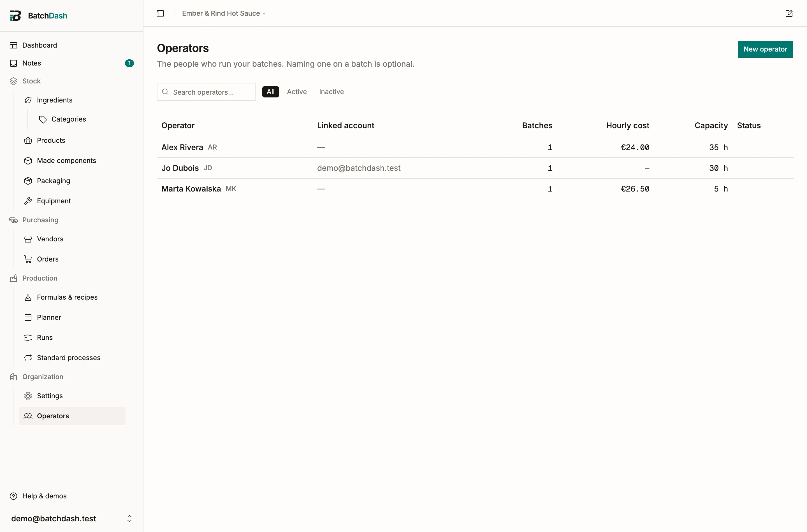
Task: Open the Packaging box icon
Action: (28, 181)
